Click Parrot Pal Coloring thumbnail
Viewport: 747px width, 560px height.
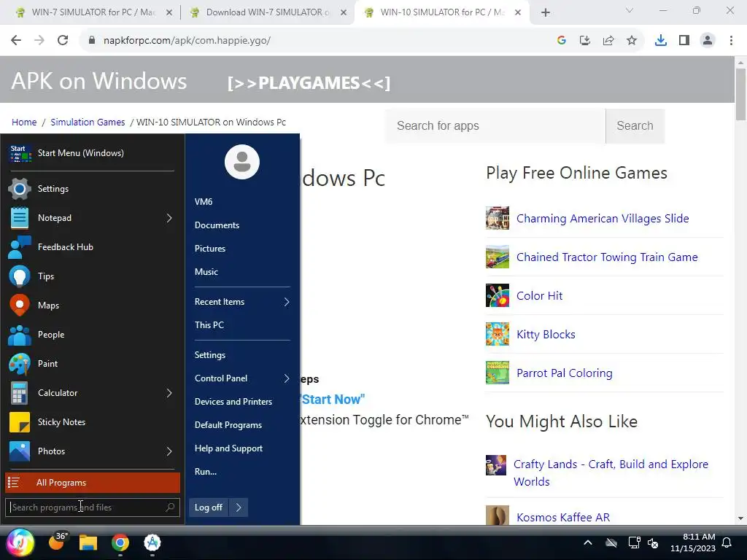click(498, 373)
